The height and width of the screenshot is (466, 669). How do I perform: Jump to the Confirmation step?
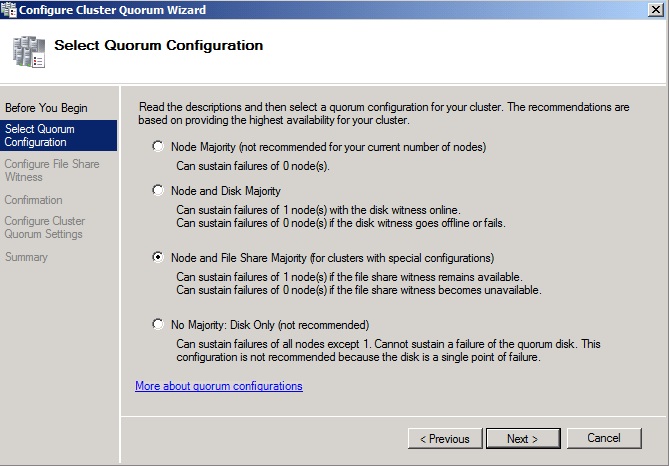click(x=33, y=200)
